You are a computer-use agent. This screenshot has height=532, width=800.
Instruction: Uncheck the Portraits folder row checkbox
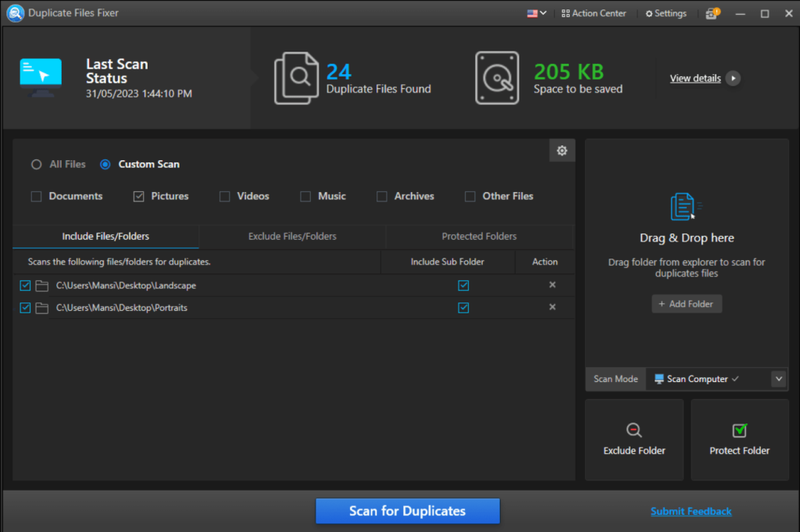(25, 308)
